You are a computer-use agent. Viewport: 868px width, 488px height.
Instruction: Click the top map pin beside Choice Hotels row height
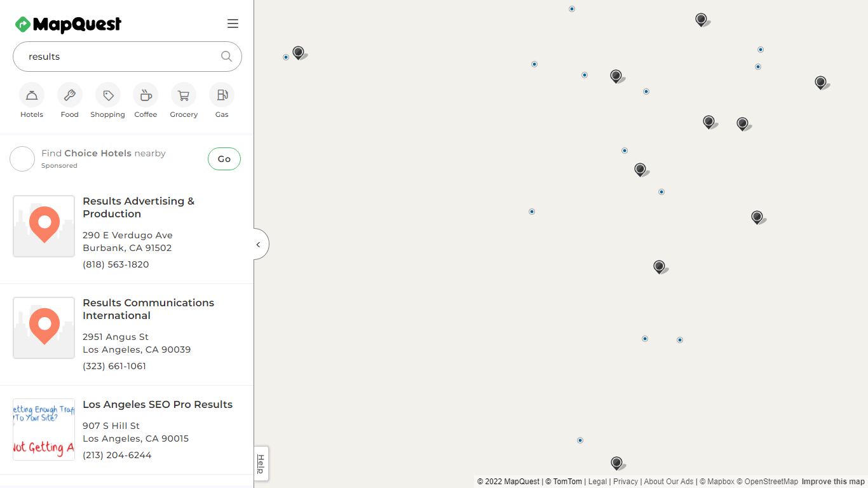click(640, 170)
